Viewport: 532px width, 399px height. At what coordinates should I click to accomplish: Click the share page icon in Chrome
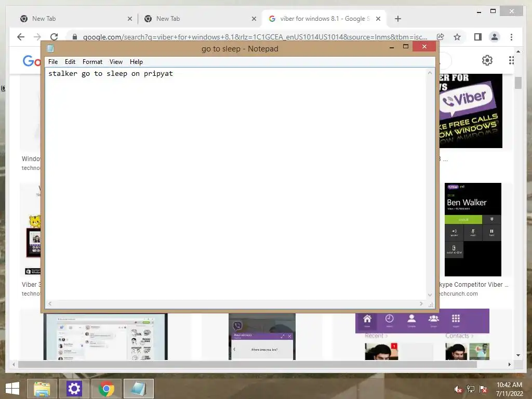point(441,37)
